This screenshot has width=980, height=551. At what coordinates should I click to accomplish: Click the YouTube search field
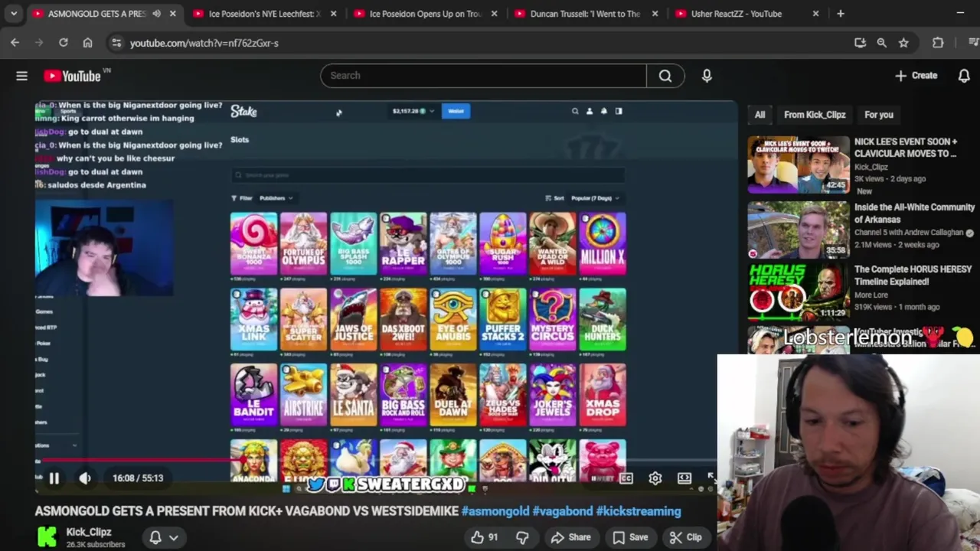(484, 76)
